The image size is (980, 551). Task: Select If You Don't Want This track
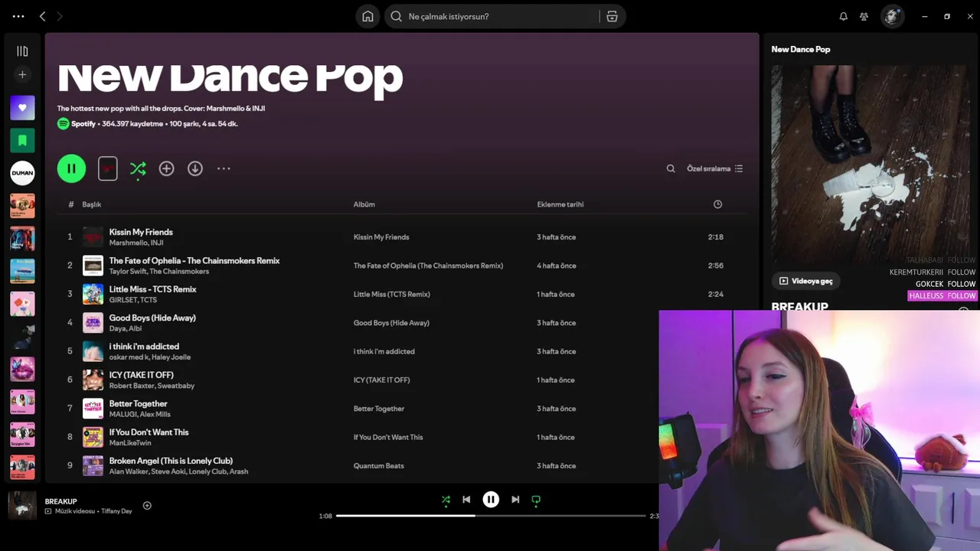[149, 432]
